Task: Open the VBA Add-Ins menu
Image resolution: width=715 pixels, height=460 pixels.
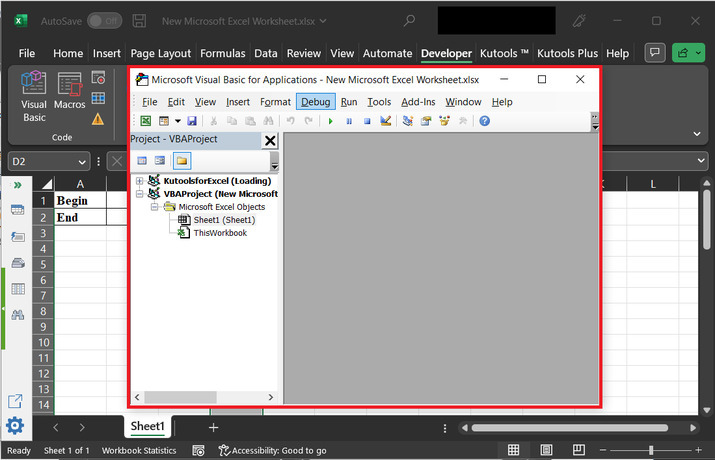Action: tap(418, 102)
